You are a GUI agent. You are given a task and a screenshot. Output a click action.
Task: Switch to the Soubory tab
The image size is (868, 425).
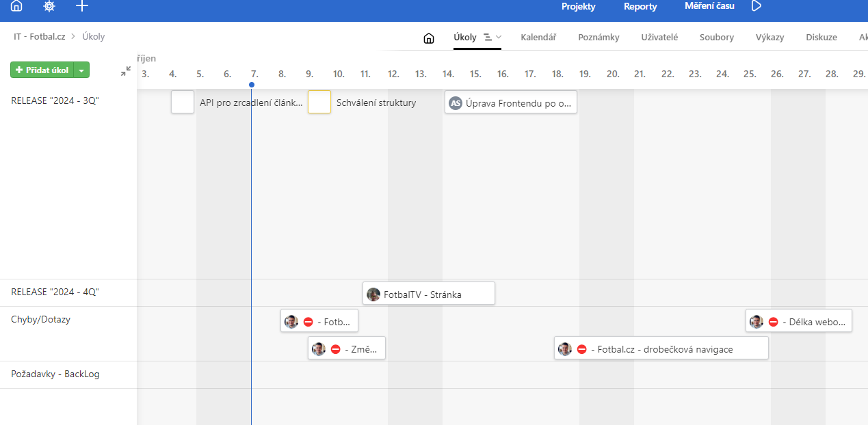coord(717,38)
